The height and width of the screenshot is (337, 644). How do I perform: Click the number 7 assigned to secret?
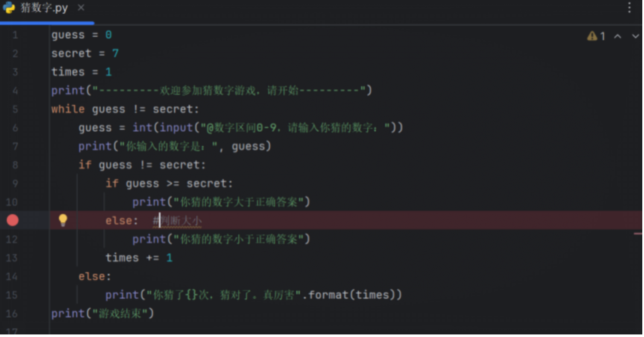(115, 53)
